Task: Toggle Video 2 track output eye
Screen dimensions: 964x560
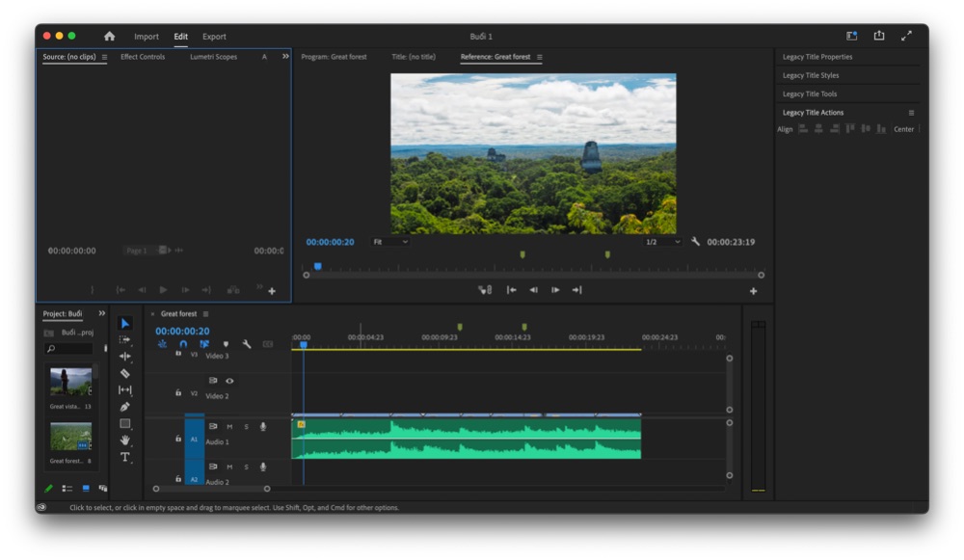Action: pyautogui.click(x=229, y=381)
